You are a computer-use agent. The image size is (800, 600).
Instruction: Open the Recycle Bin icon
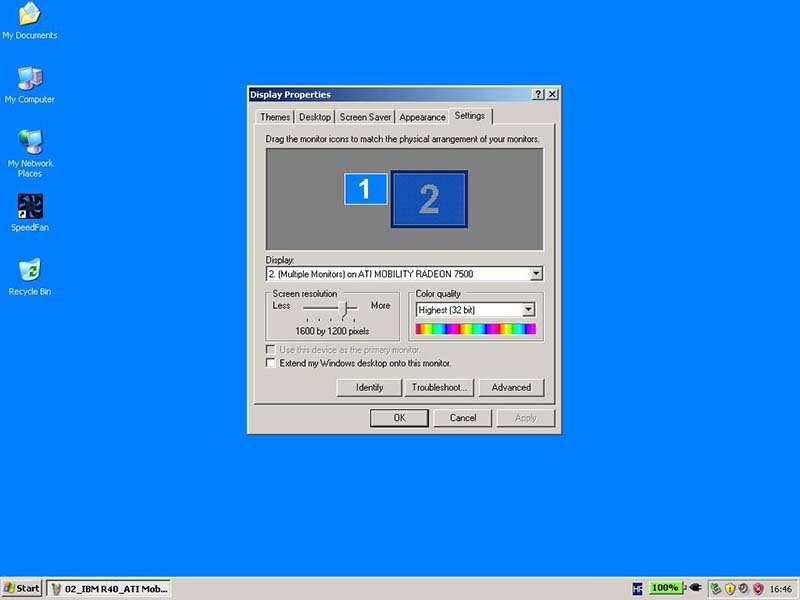[30, 271]
